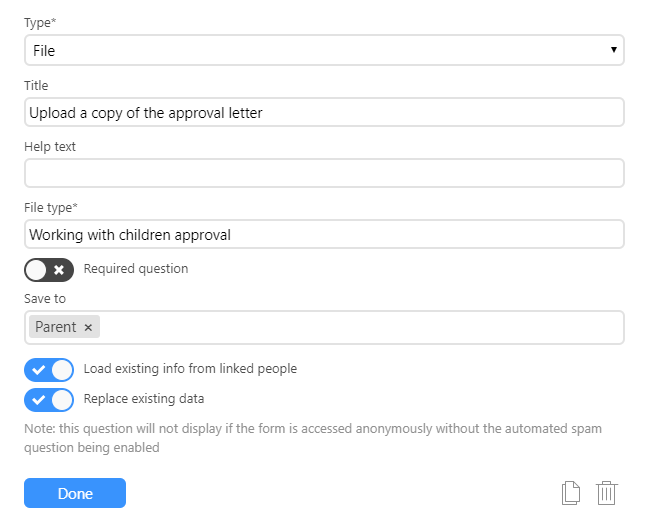The image size is (649, 523).
Task: Select the Parent tag label
Action: [55, 327]
